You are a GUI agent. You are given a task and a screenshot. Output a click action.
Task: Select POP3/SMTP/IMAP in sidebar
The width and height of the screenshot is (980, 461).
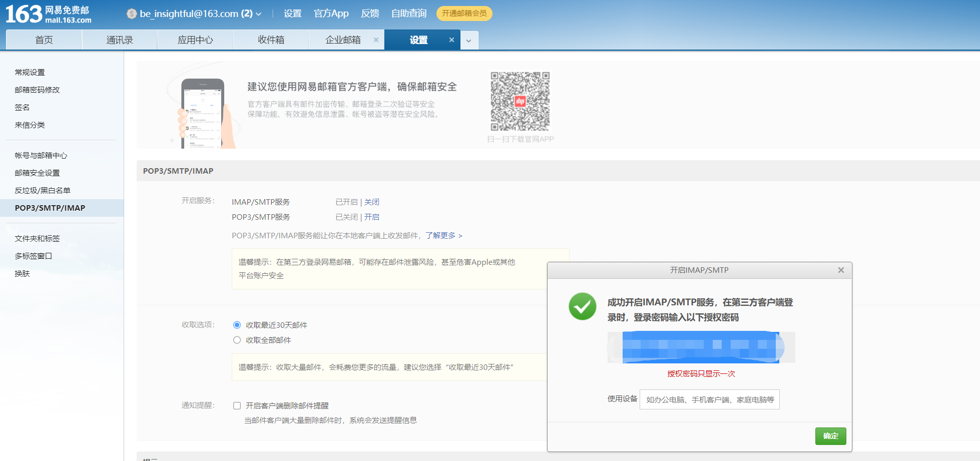pyautogui.click(x=62, y=208)
